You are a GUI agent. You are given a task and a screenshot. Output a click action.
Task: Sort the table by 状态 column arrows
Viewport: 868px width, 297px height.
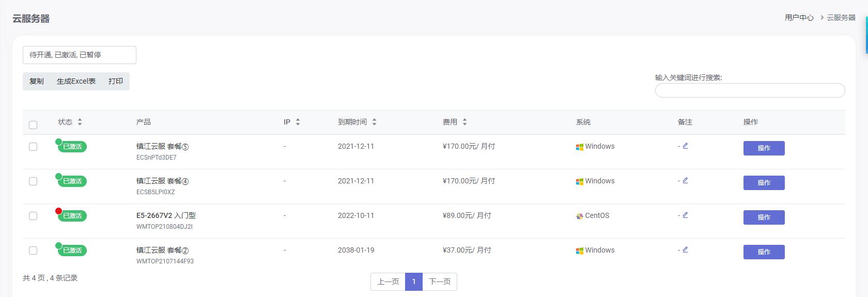[x=80, y=122]
